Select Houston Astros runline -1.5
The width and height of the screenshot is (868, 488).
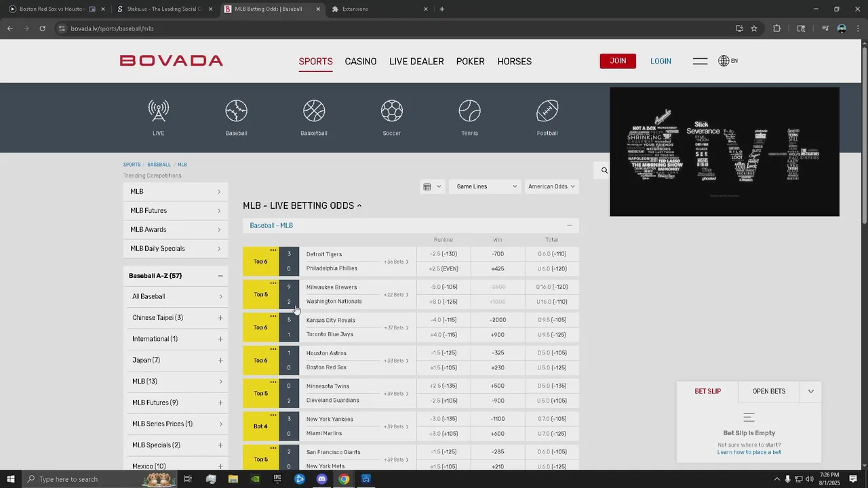pos(443,353)
